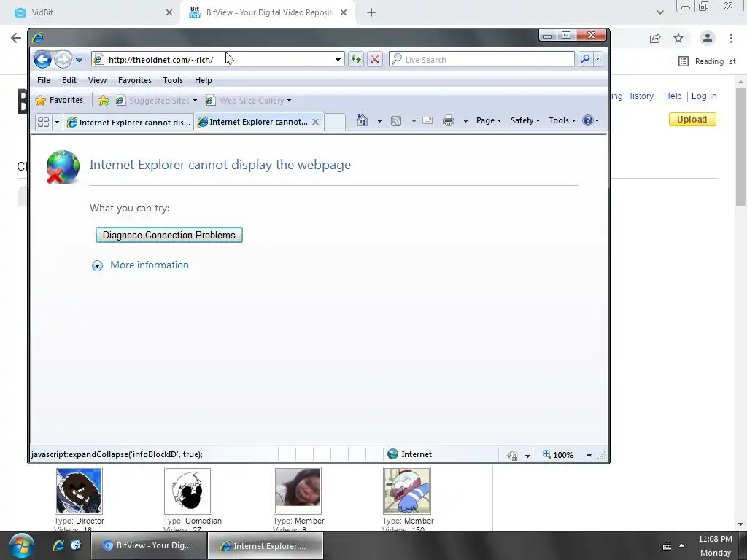Screen dimensions: 747x560
Task: Click the Live Search input box
Action: click(x=481, y=60)
